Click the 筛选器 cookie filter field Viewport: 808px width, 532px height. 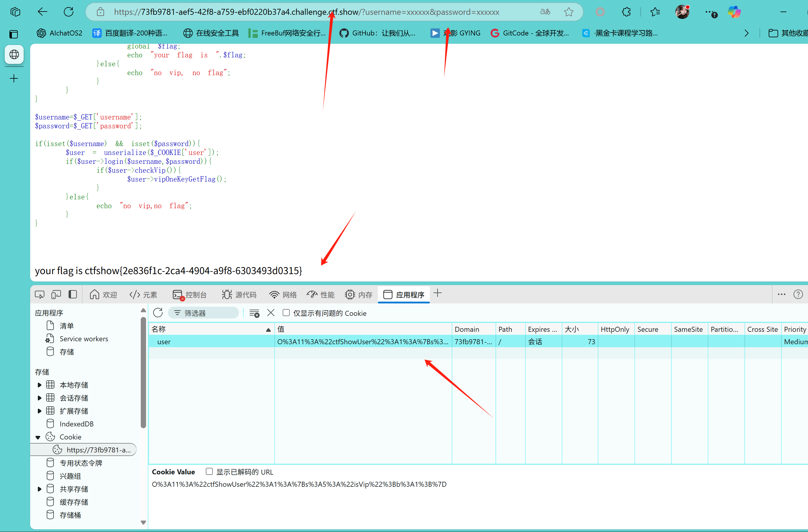point(204,313)
